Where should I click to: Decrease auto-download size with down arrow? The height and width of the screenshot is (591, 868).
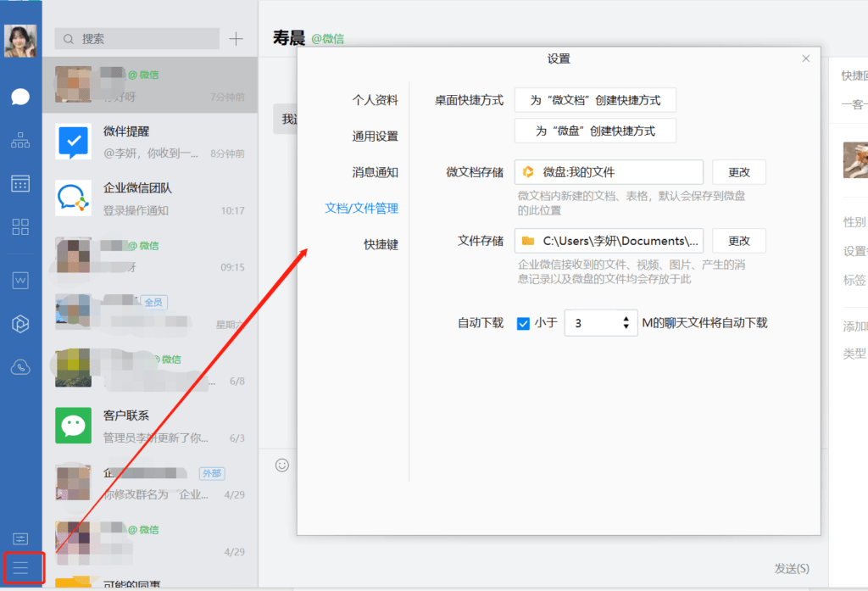(x=626, y=327)
